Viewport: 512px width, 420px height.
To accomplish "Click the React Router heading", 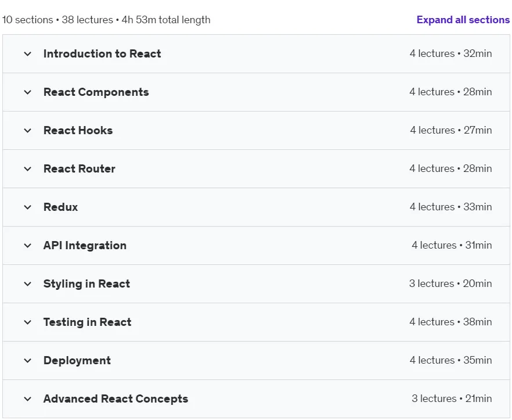I will pyautogui.click(x=80, y=168).
